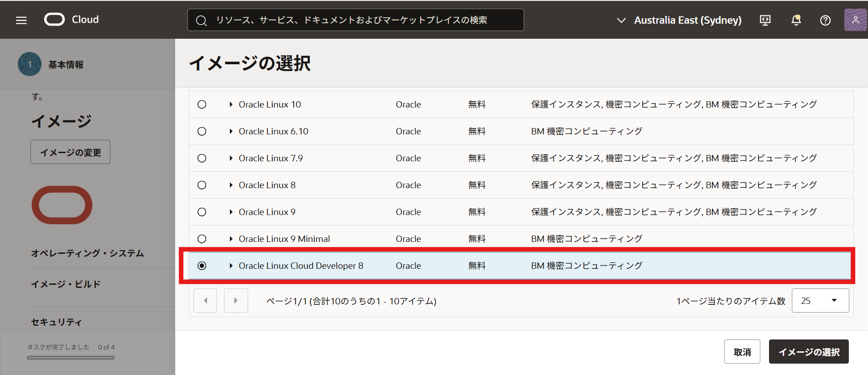Click the イメージの選択 dialog heading
Screen dimensions: 868x375
(x=249, y=63)
